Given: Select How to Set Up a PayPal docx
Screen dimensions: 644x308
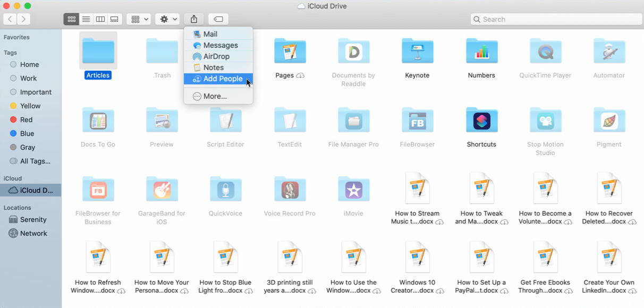Looking at the screenshot, I should [481, 257].
